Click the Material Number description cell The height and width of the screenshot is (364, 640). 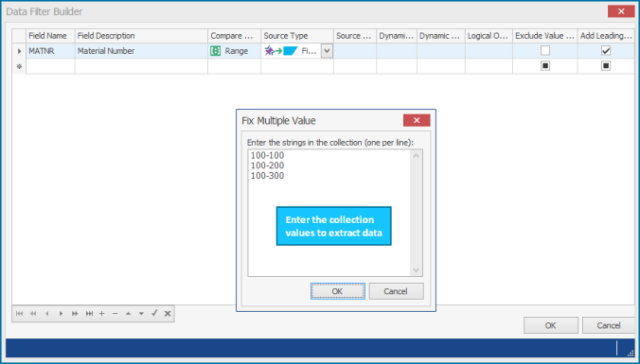click(x=141, y=51)
